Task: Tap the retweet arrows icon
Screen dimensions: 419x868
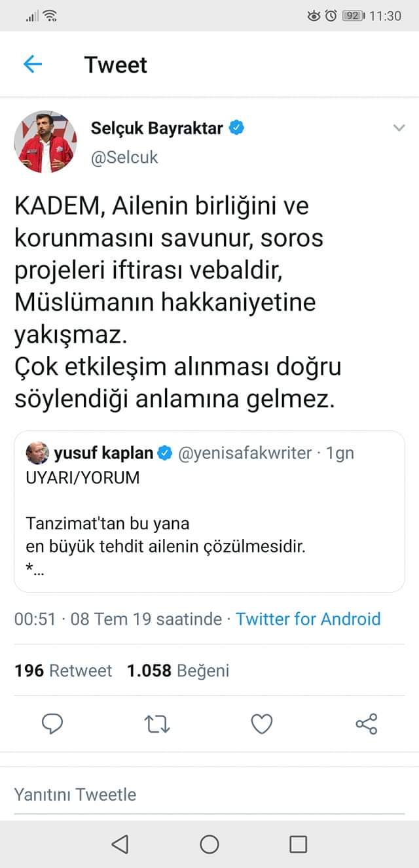Action: [x=157, y=723]
